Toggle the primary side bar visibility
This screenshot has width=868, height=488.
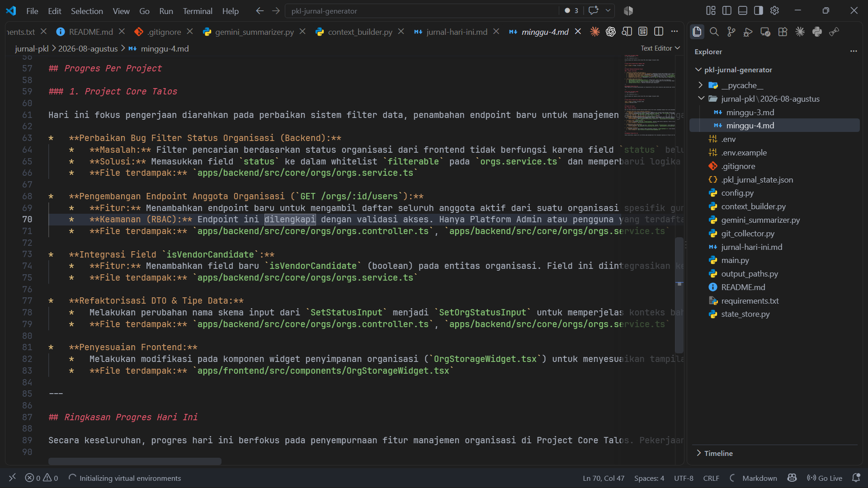(727, 11)
